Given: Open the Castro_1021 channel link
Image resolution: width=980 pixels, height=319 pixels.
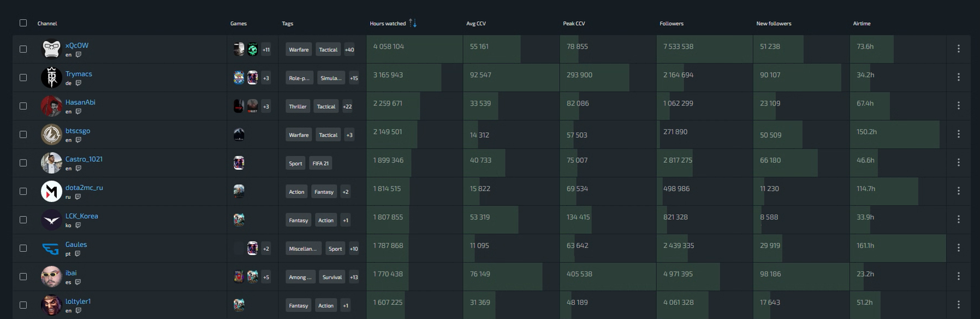Looking at the screenshot, I should [x=84, y=159].
